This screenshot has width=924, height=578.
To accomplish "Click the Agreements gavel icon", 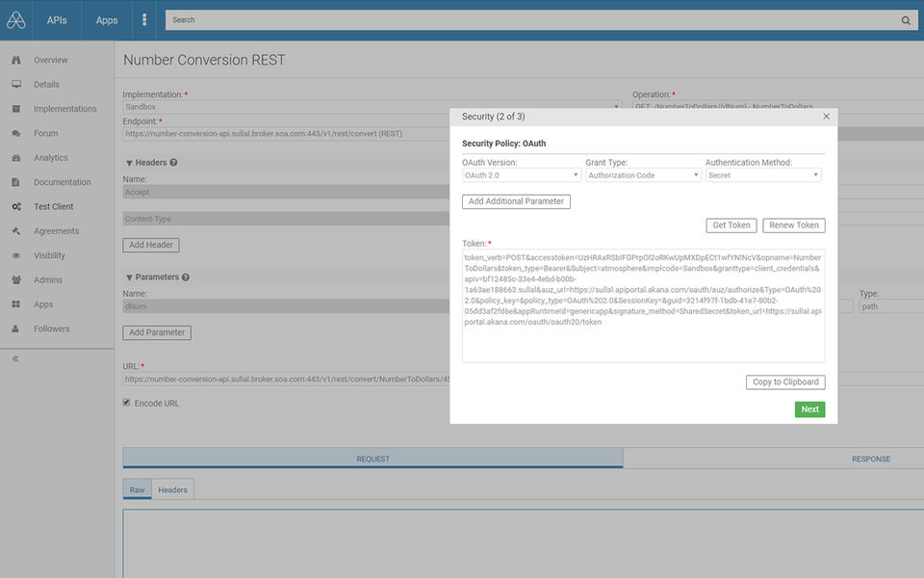I will (x=16, y=231).
